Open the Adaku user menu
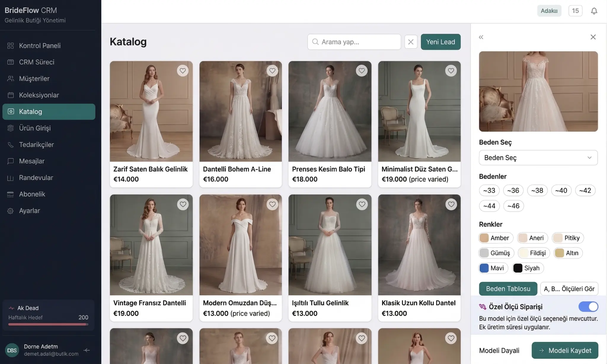Image resolution: width=607 pixels, height=364 pixels. tap(549, 11)
